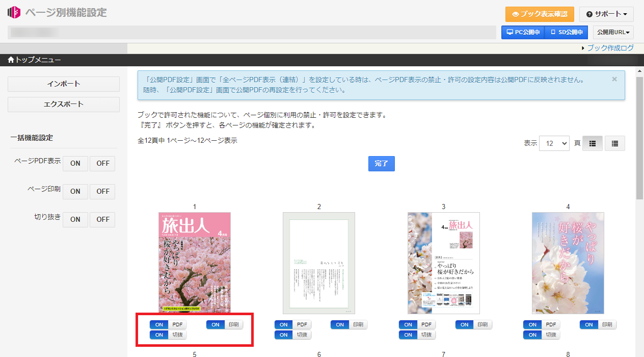Select page 4 cherry blossom thumbnail
The height and width of the screenshot is (357, 644).
(568, 263)
